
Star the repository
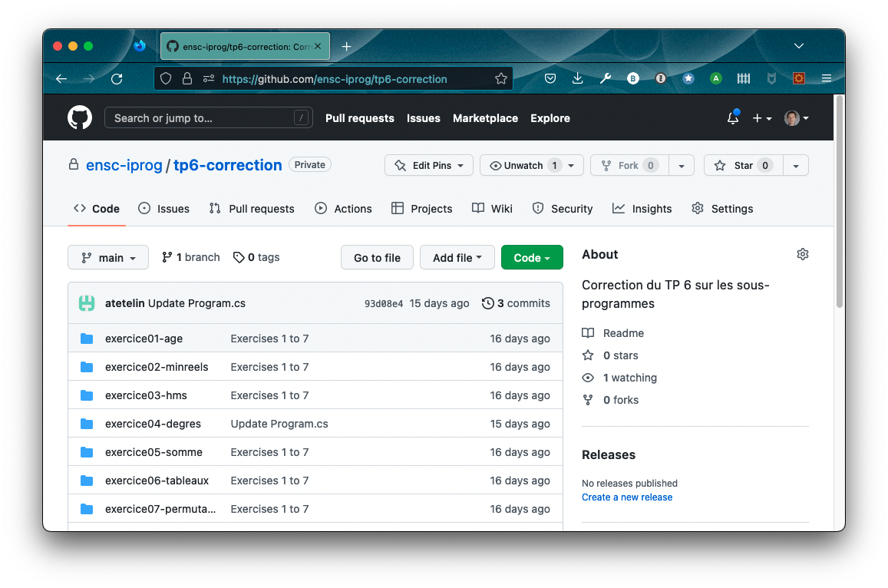744,165
